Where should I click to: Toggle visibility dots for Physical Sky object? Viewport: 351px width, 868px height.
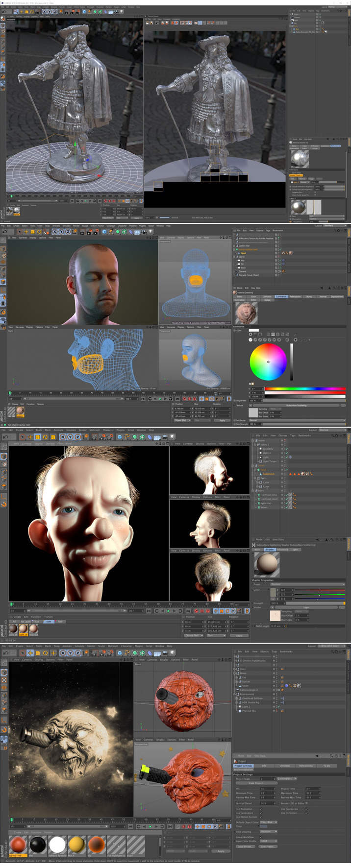[x=277, y=711]
